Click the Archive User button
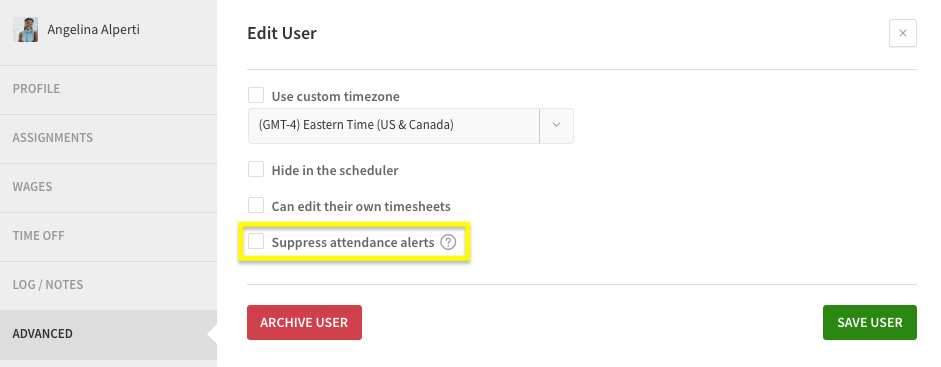The height and width of the screenshot is (367, 941). pos(304,323)
